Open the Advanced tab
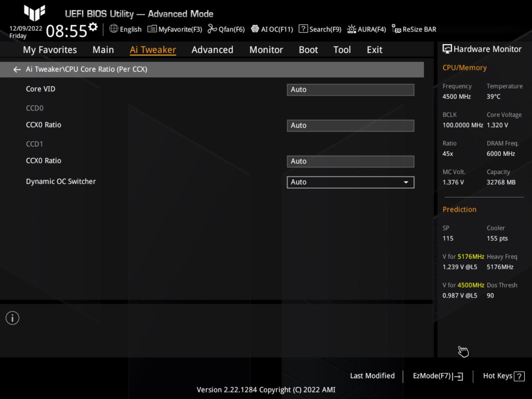The height and width of the screenshot is (399, 532). coord(212,50)
